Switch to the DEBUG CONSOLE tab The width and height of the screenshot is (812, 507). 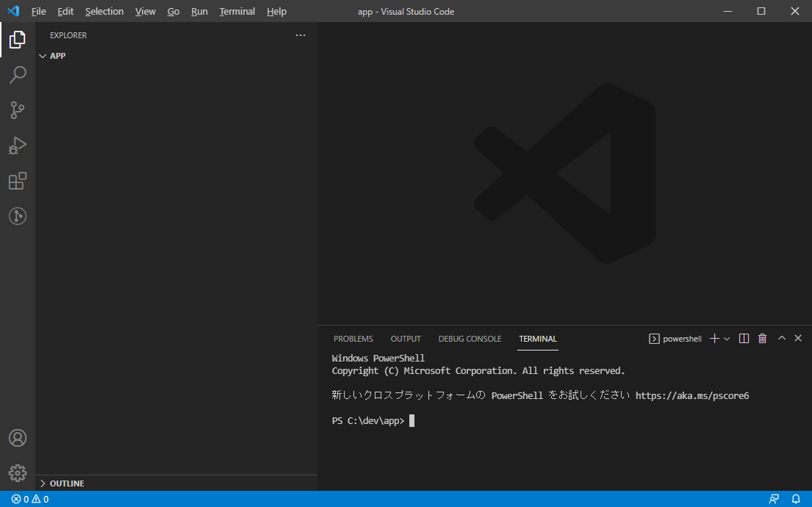470,339
